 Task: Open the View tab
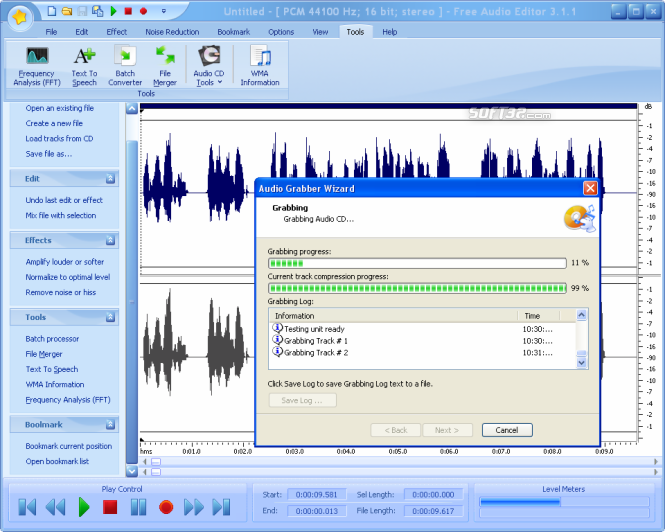coord(320,32)
